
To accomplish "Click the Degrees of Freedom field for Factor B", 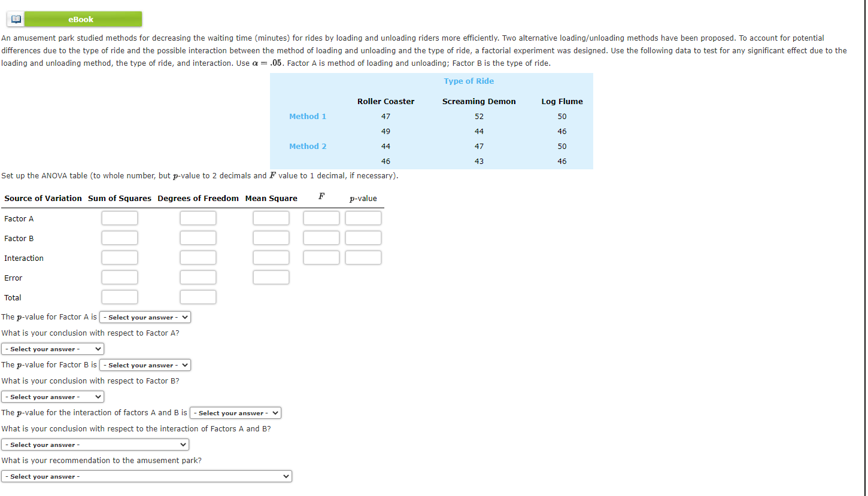I will (198, 238).
